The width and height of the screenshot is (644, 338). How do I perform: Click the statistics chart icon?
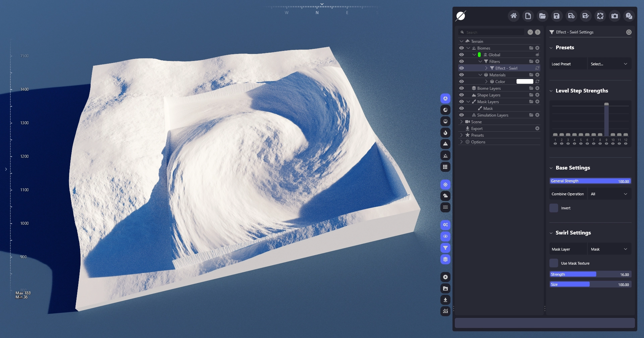point(445,311)
